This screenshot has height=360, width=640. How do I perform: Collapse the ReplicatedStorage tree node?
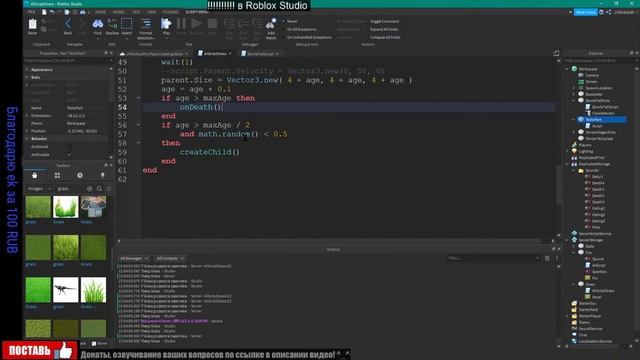[x=567, y=164]
